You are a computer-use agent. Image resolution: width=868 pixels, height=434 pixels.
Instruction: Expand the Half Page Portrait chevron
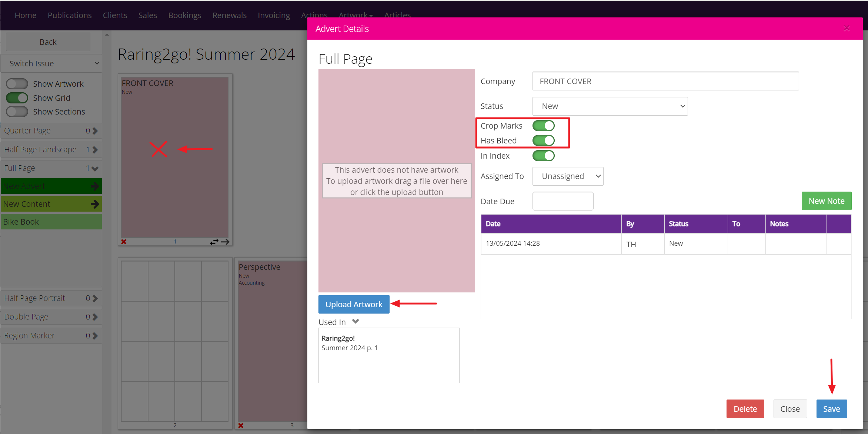click(x=95, y=298)
